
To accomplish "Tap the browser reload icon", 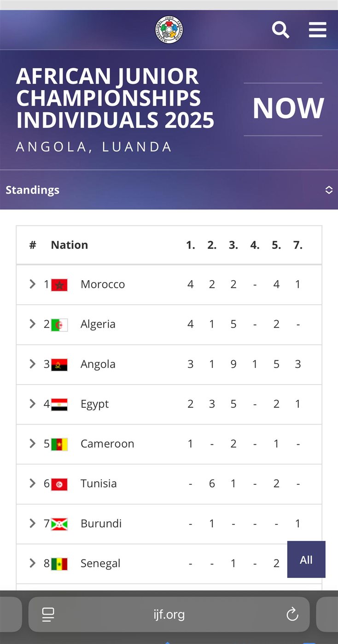I will tap(292, 614).
